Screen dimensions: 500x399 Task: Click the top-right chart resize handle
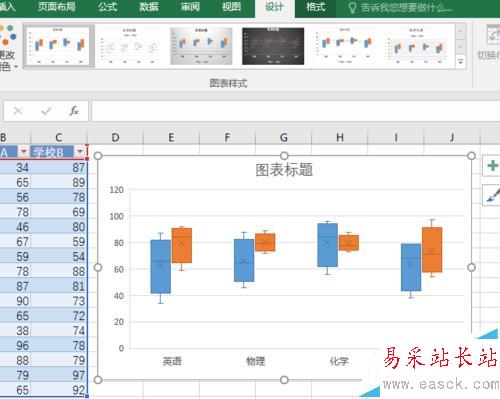point(471,156)
